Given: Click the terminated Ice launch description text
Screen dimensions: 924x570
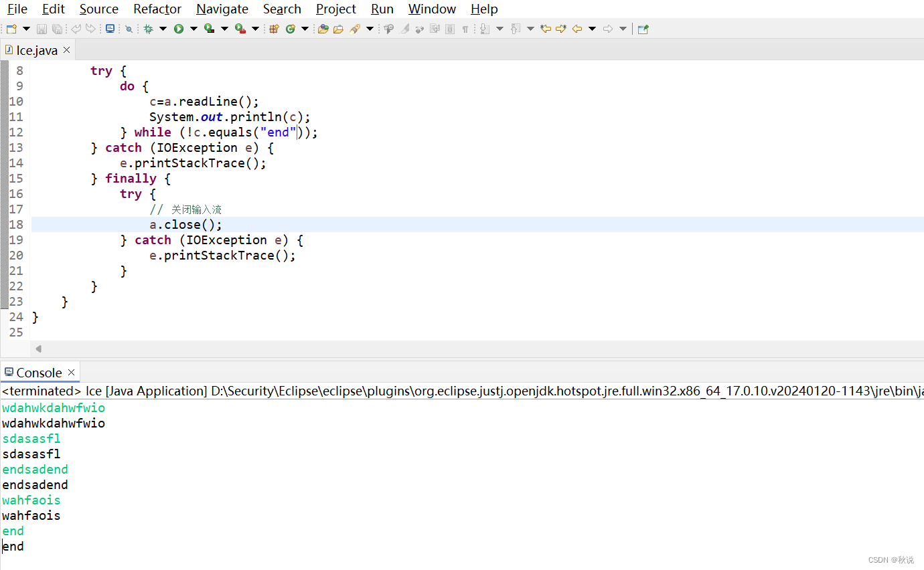Looking at the screenshot, I should tap(462, 391).
